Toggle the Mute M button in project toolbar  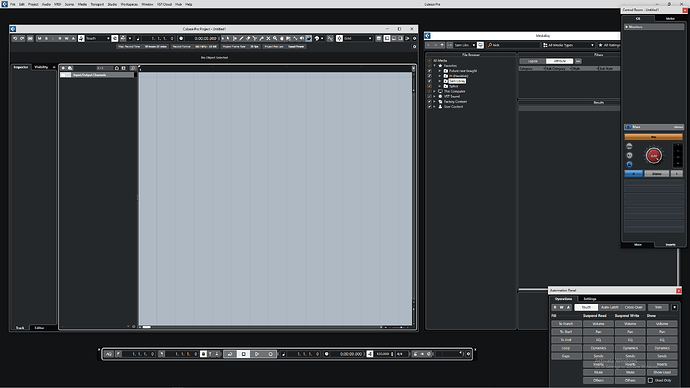tap(39, 38)
